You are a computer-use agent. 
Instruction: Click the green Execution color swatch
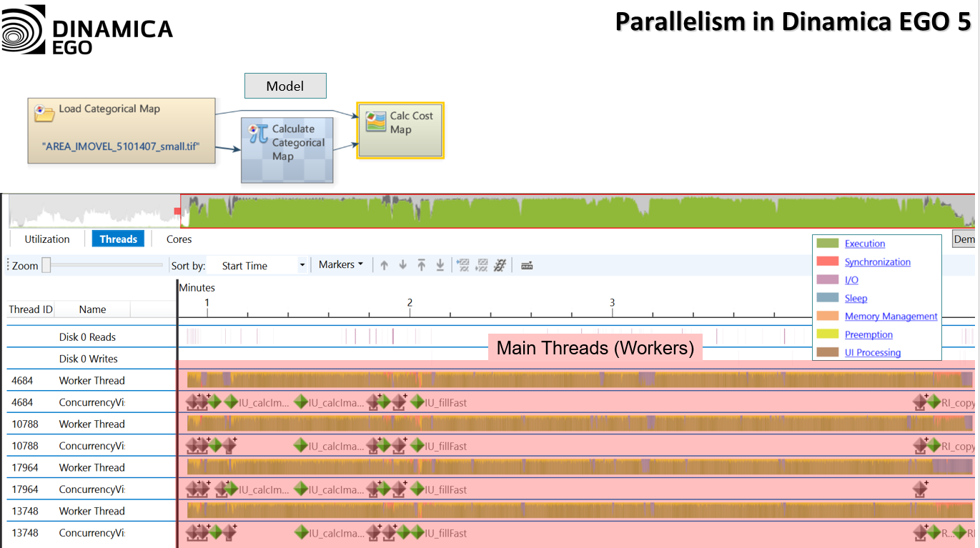pyautogui.click(x=827, y=244)
